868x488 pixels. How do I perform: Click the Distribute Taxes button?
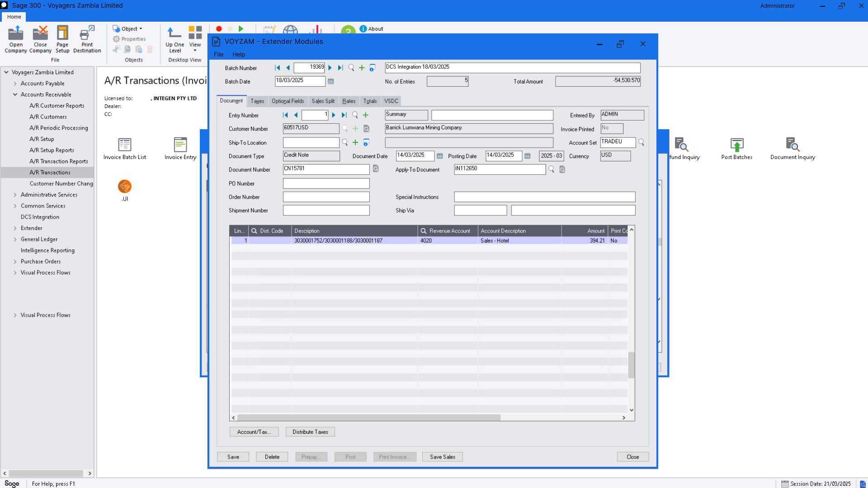(310, 432)
